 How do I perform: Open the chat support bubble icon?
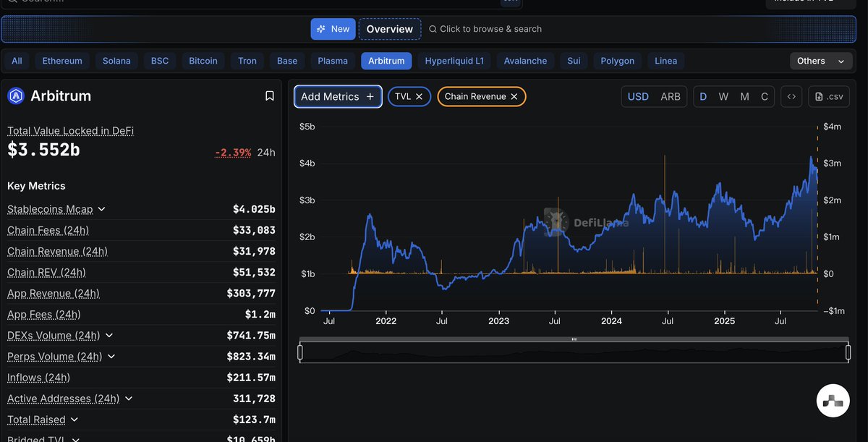832,401
